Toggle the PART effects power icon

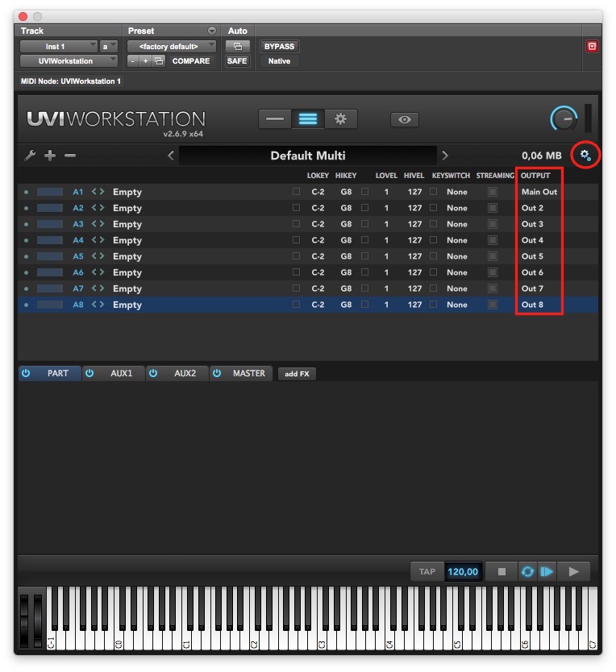[26, 373]
